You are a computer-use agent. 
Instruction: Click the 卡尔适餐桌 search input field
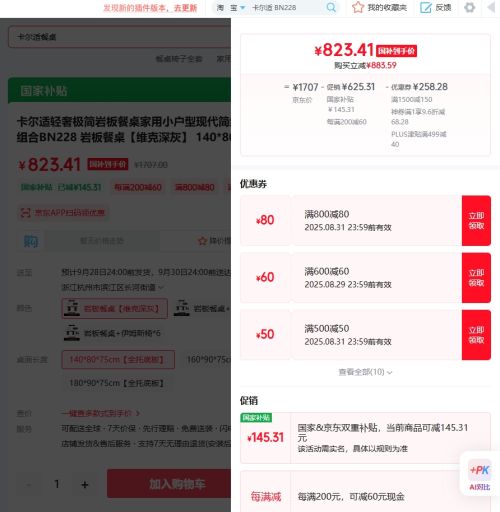click(119, 37)
